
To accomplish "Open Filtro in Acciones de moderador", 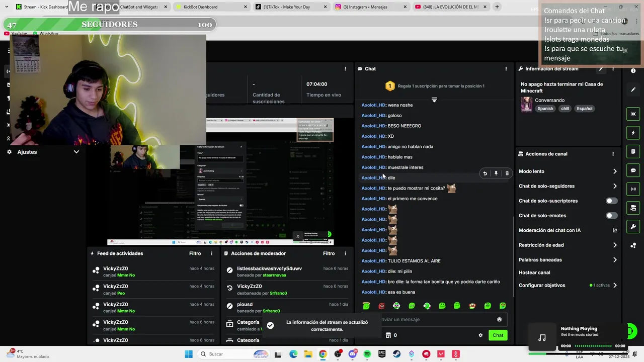I will (329, 254).
